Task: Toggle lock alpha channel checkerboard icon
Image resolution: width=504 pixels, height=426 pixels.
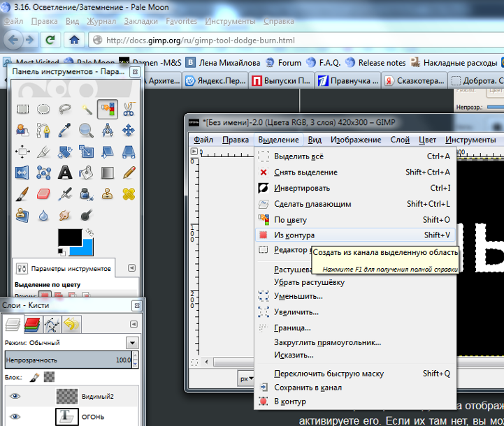Action: (49, 377)
